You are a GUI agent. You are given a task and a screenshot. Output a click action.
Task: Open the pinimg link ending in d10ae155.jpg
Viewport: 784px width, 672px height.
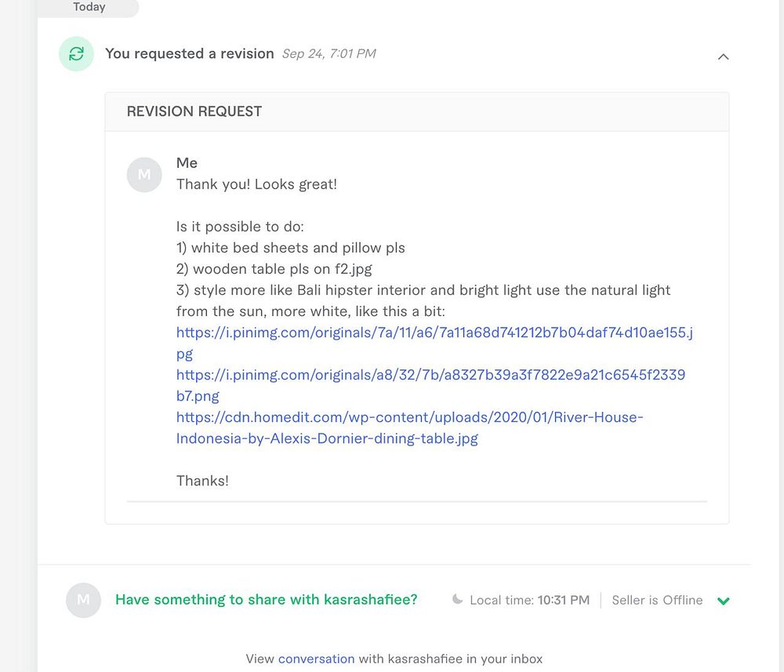pos(434,332)
